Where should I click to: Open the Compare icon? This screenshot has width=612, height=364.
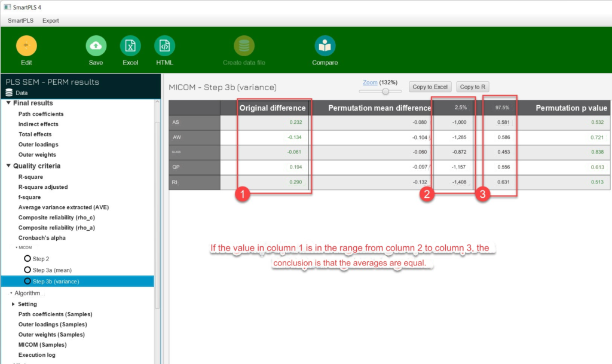pos(325,46)
